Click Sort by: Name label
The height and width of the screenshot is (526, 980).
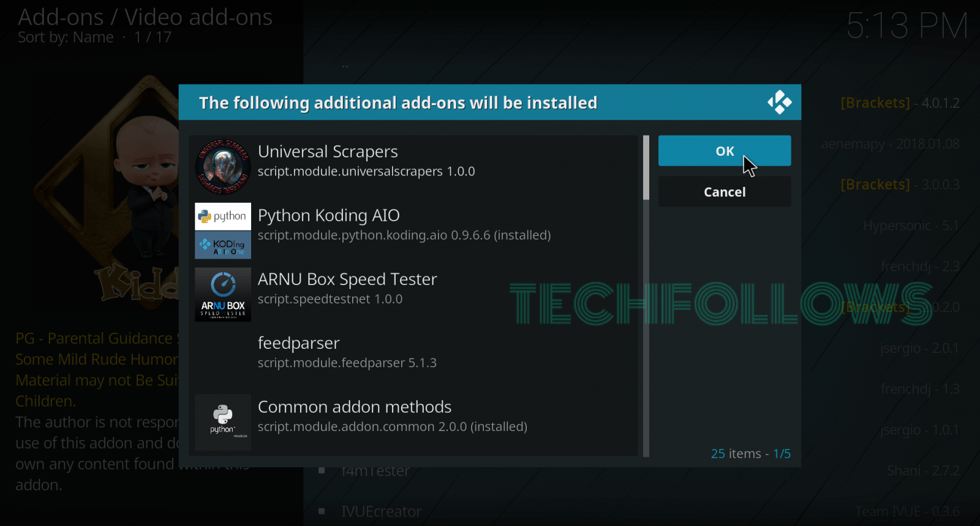(66, 37)
